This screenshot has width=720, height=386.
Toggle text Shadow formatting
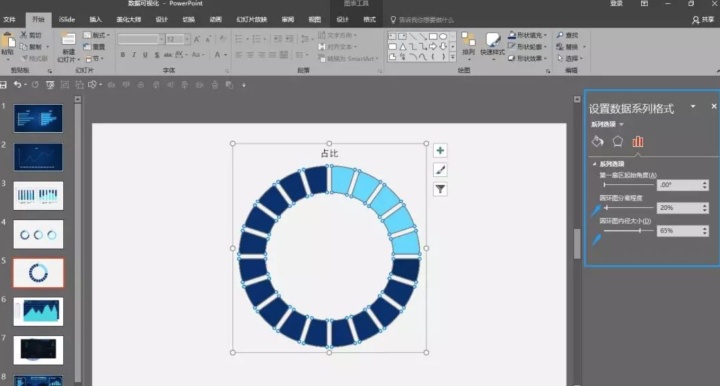click(x=157, y=55)
